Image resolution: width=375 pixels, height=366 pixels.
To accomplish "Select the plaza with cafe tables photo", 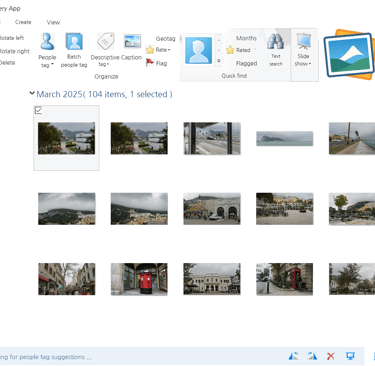I will point(285,209).
